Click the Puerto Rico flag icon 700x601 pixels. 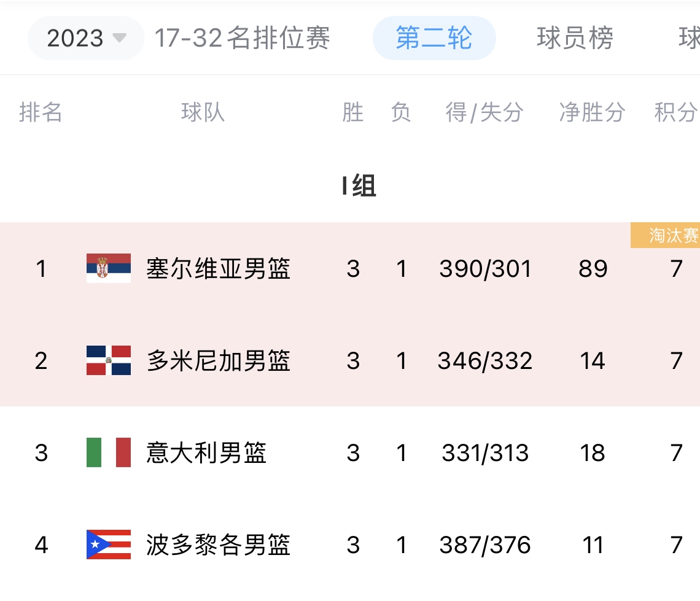tap(109, 545)
